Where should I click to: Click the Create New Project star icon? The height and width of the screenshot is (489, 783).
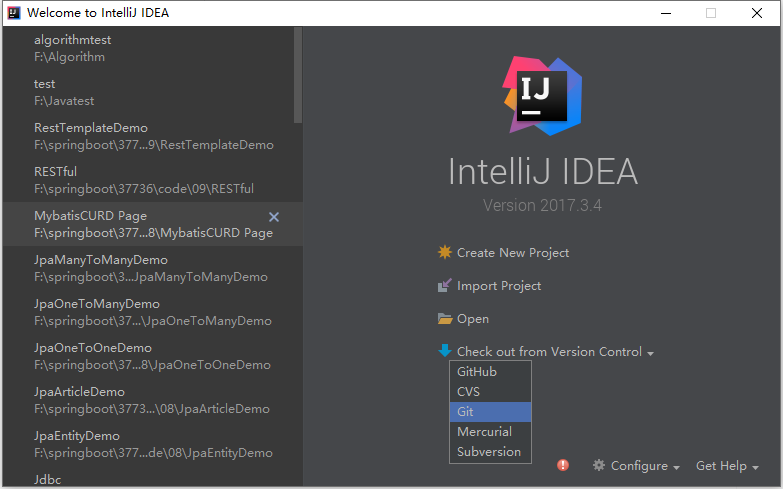[444, 252]
